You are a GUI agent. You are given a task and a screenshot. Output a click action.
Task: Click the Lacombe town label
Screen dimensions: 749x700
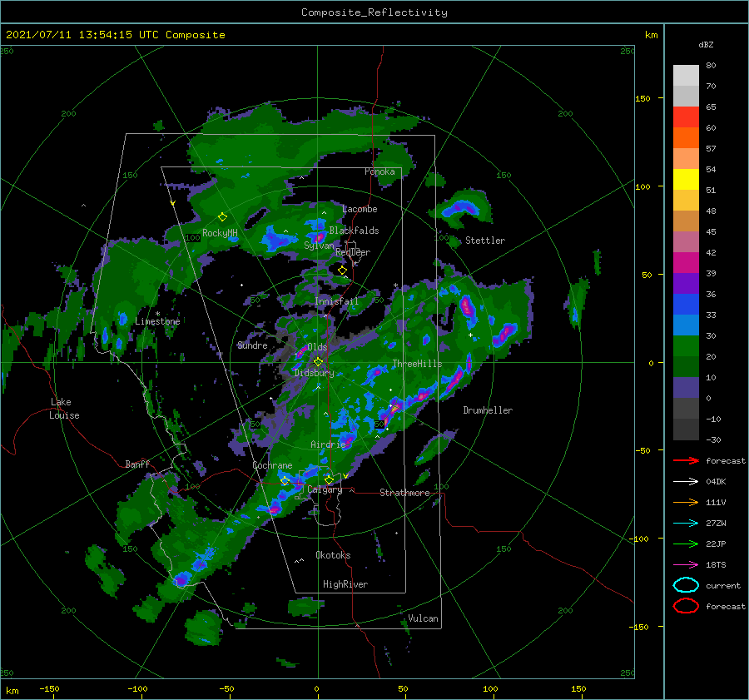tap(360, 209)
